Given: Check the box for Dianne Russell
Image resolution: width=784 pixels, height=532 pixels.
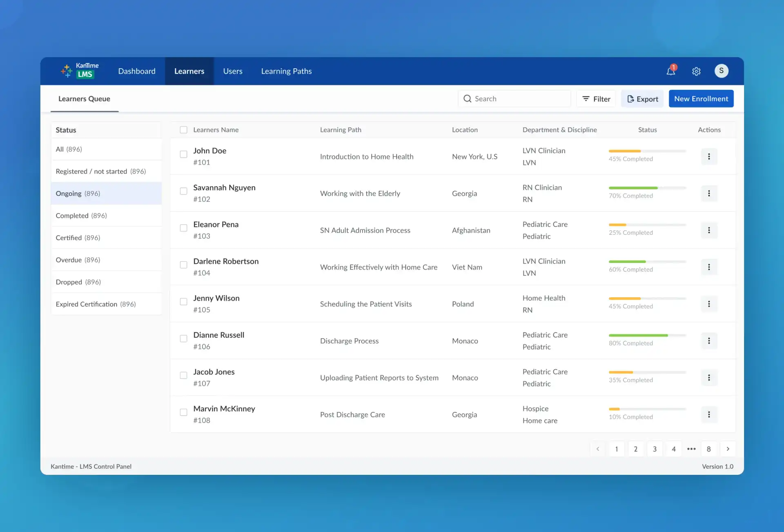Looking at the screenshot, I should pyautogui.click(x=184, y=338).
